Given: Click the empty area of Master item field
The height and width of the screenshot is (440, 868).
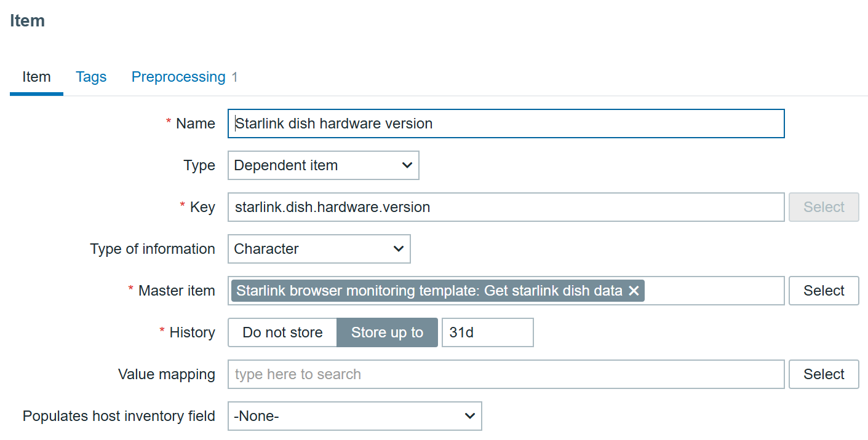Looking at the screenshot, I should 714,291.
